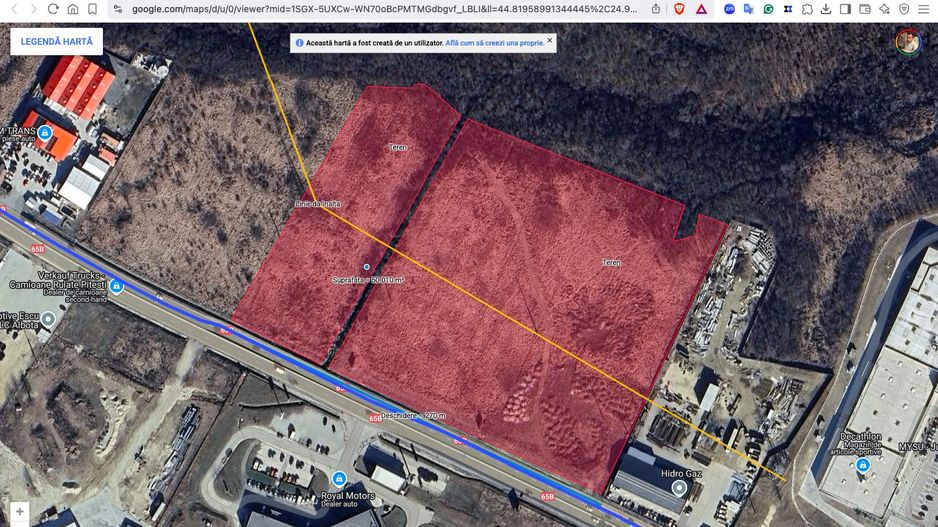Toggle the browser sidebar panel
The image size is (938, 527).
(x=845, y=9)
